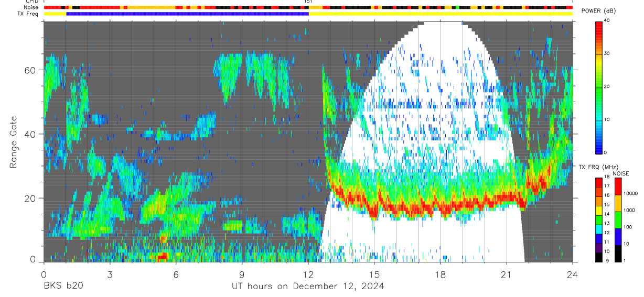This screenshot has width=644, height=297.
Task: Click the TX FRQ (MHz) color scale
Action: click(x=598, y=219)
